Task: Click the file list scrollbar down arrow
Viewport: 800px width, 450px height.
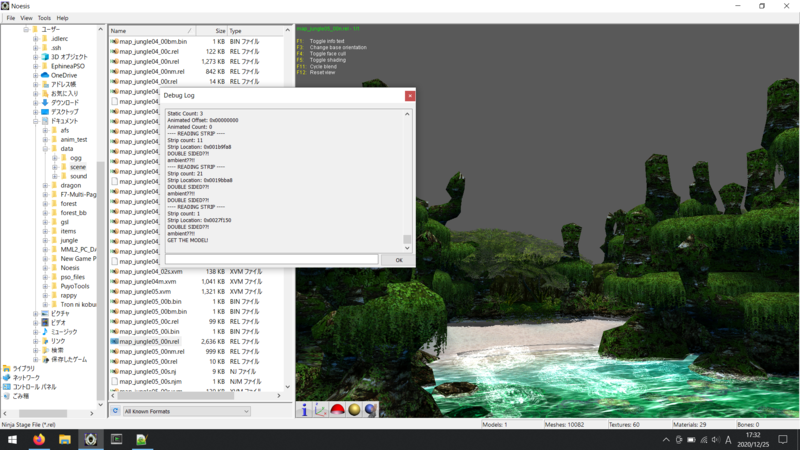Action: pyautogui.click(x=287, y=387)
